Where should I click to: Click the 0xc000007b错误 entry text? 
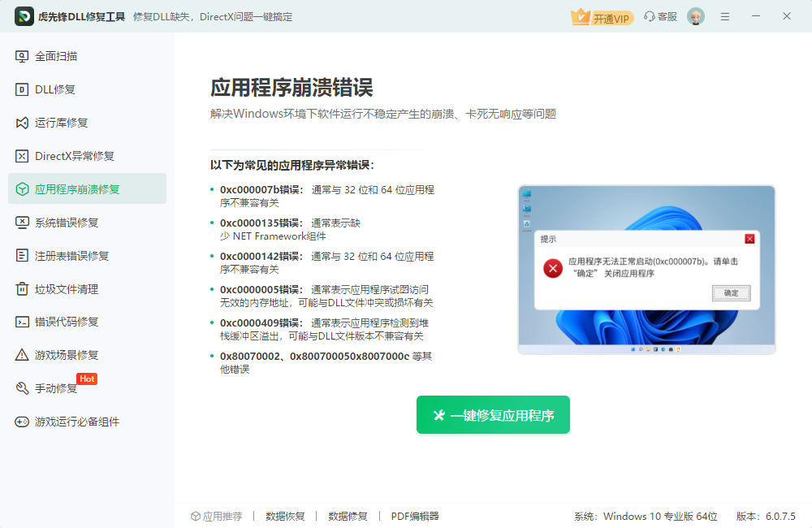326,197
